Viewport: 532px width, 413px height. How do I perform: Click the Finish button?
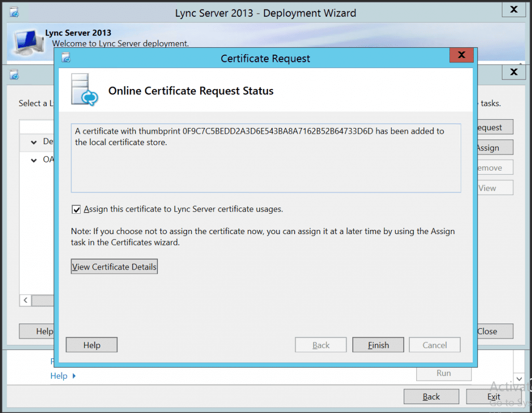coord(378,344)
